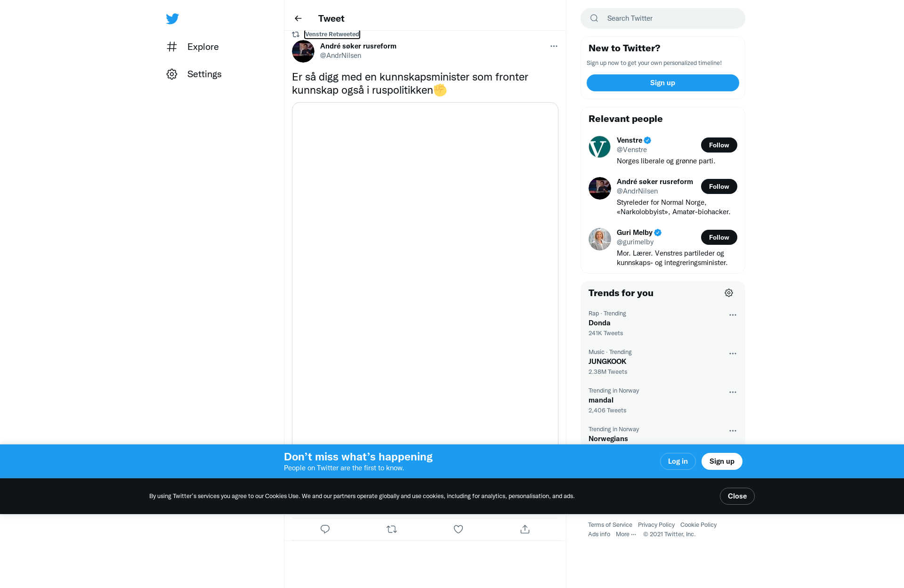Close the cookies notice

pyautogui.click(x=737, y=496)
